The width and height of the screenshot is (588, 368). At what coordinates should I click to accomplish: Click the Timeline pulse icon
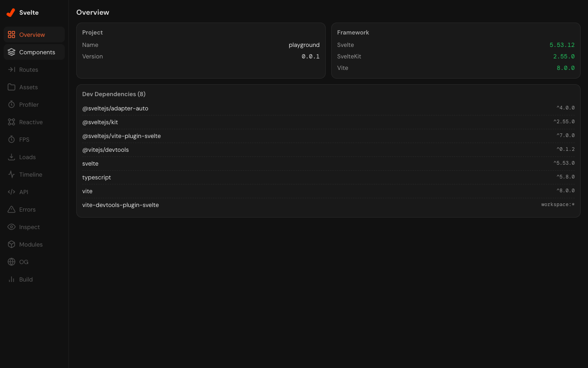click(x=11, y=174)
